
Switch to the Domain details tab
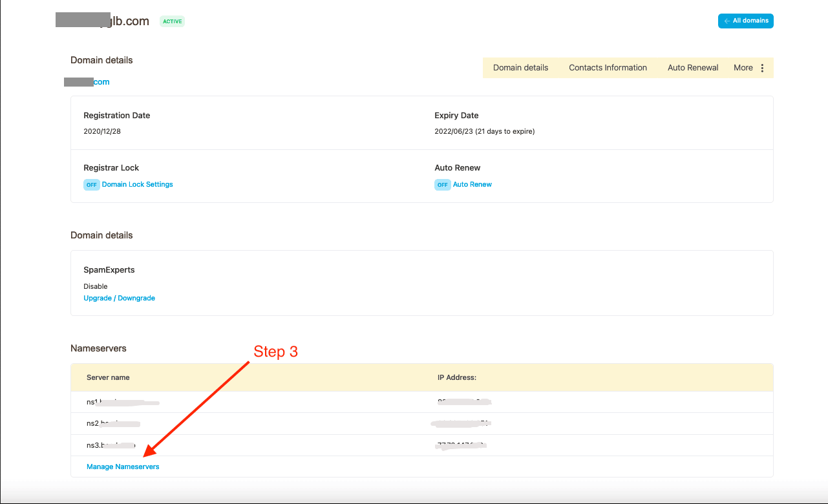520,68
